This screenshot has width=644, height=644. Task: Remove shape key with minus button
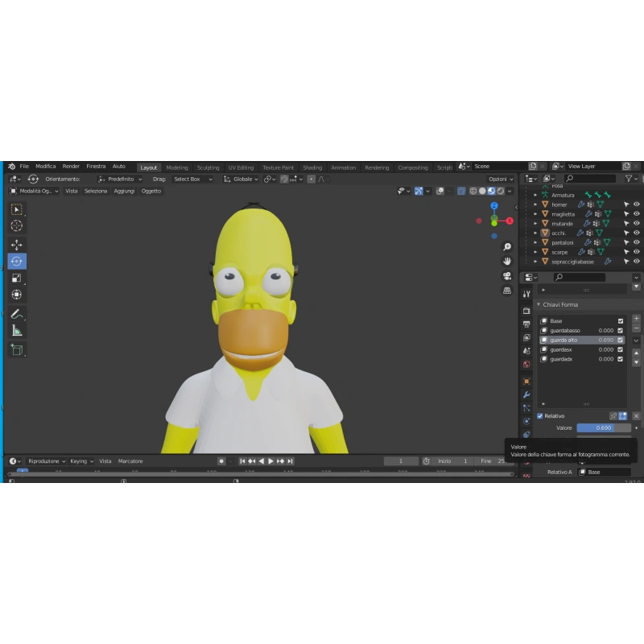click(636, 328)
